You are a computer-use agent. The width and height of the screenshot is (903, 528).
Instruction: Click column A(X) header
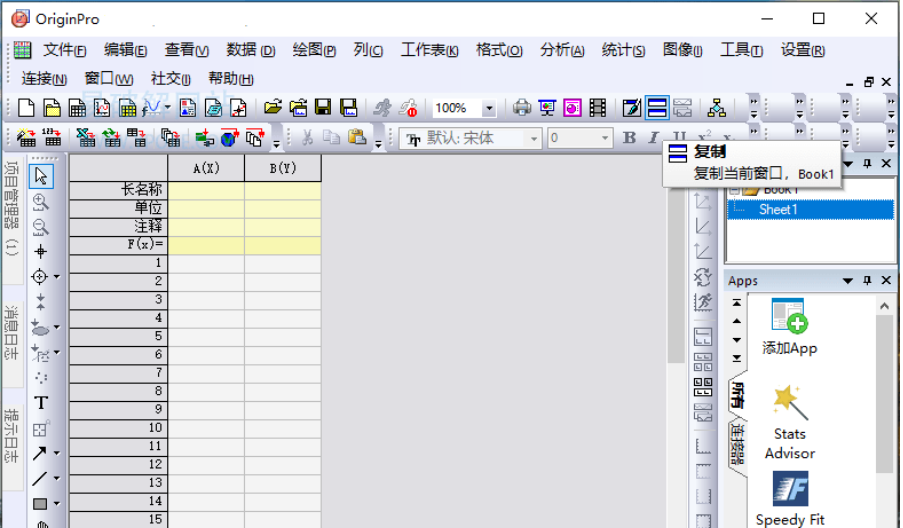tap(206, 168)
